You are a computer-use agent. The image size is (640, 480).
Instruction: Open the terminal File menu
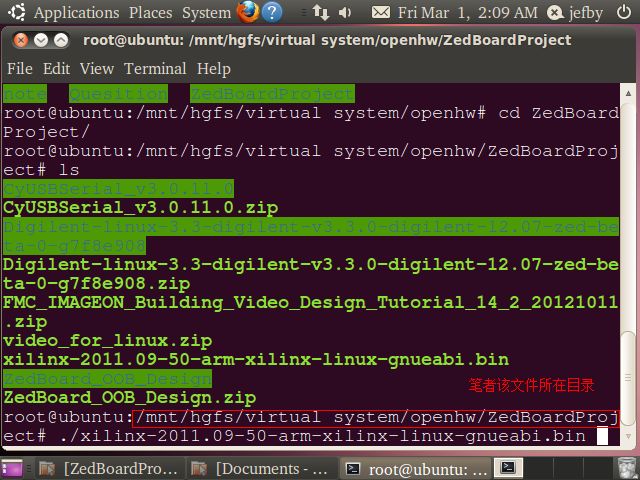20,69
